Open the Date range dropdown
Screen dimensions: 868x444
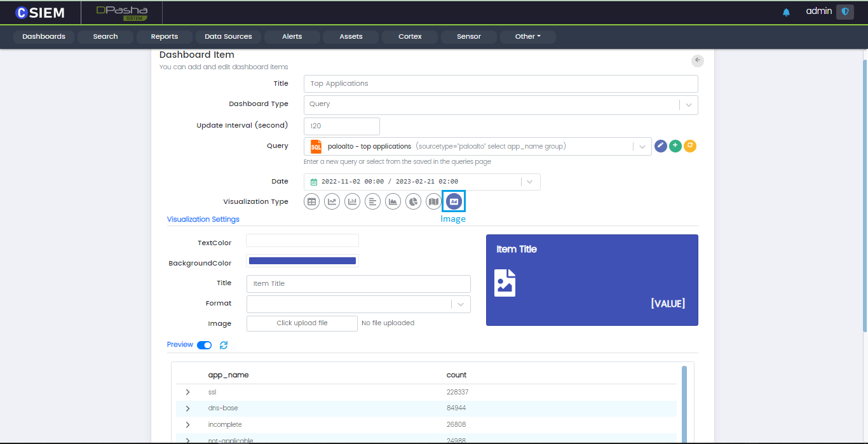[x=529, y=182]
